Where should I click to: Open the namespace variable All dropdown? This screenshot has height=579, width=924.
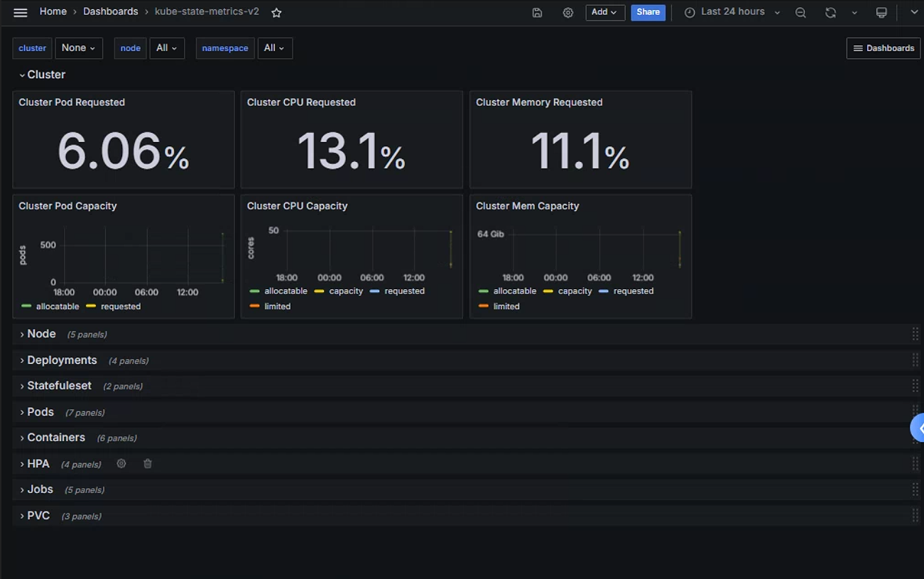pyautogui.click(x=275, y=48)
